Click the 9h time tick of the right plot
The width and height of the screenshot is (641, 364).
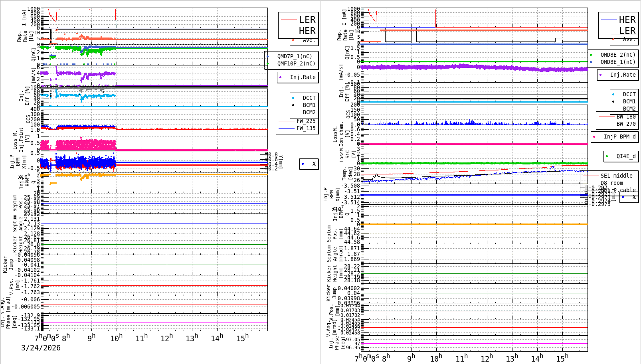tap(411, 358)
